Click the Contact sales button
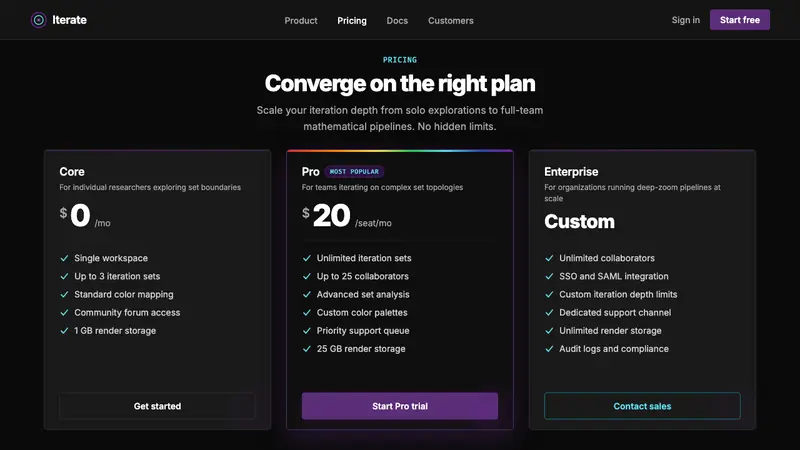Screen dimensions: 800x450 [x=642, y=406]
